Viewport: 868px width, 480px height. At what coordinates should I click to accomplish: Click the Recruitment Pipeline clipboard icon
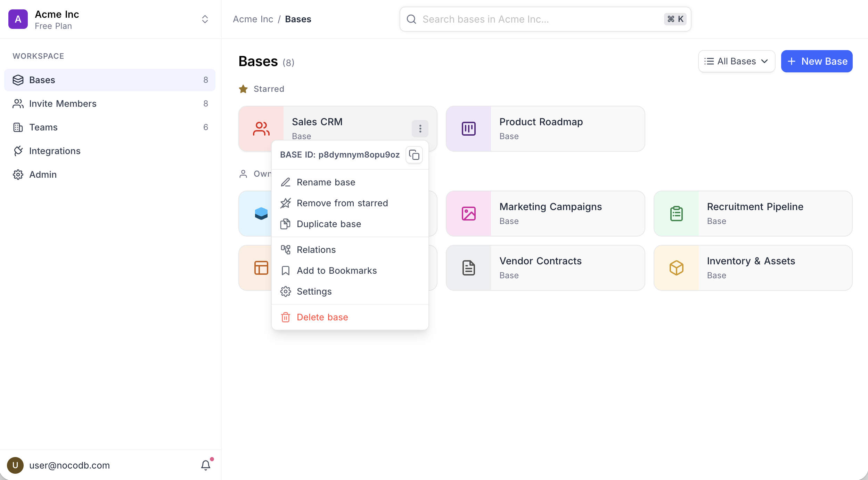[677, 214]
